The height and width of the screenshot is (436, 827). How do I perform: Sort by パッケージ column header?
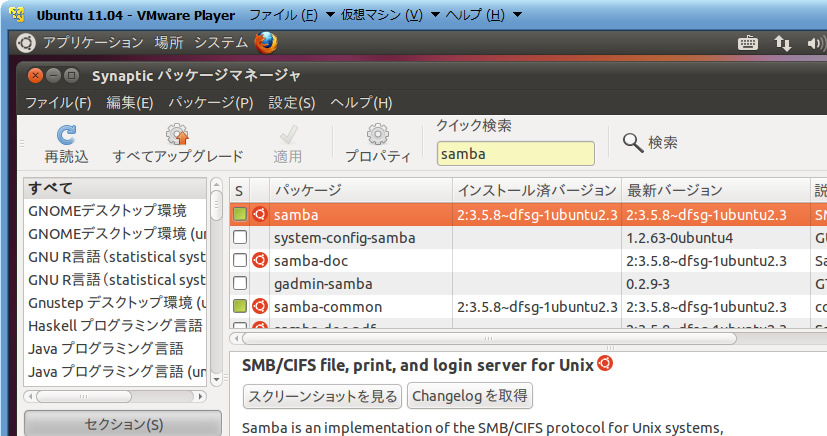click(361, 190)
